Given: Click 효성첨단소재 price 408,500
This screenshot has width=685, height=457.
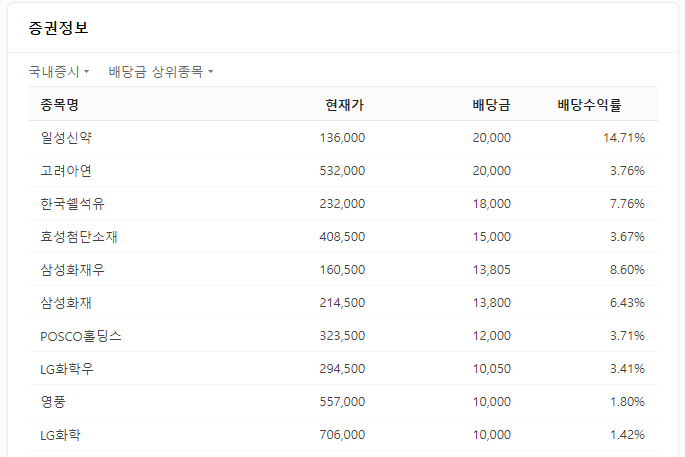Looking at the screenshot, I should coord(342,237).
